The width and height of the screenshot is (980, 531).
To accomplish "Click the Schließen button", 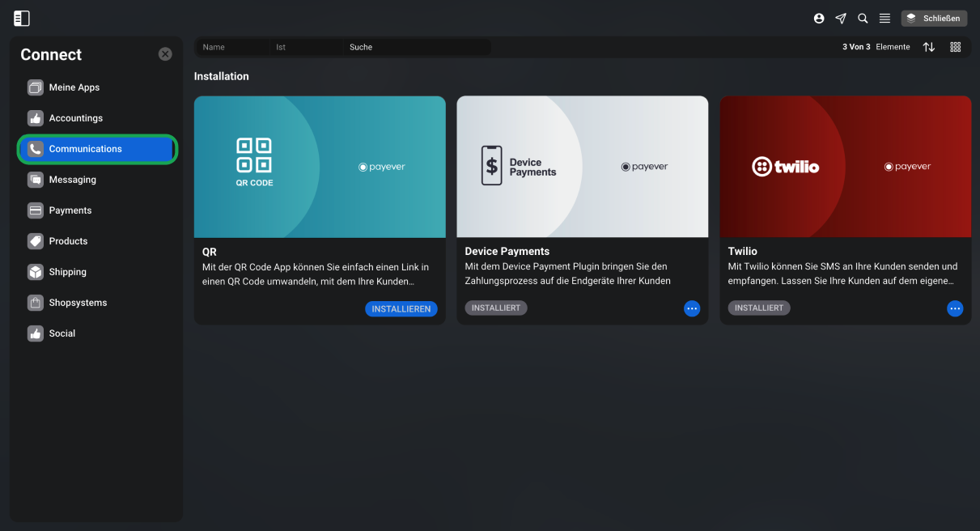I will tap(934, 18).
